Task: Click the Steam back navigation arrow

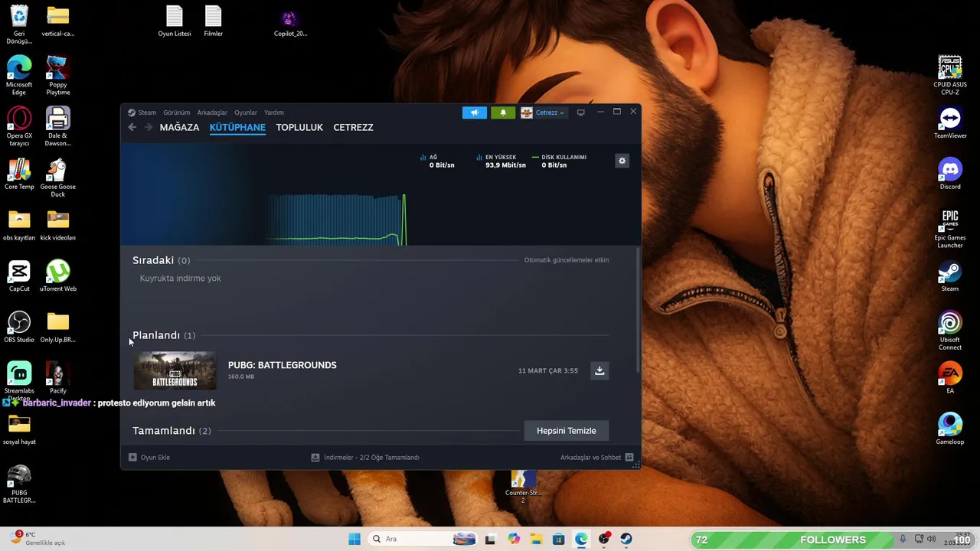Action: click(x=132, y=127)
